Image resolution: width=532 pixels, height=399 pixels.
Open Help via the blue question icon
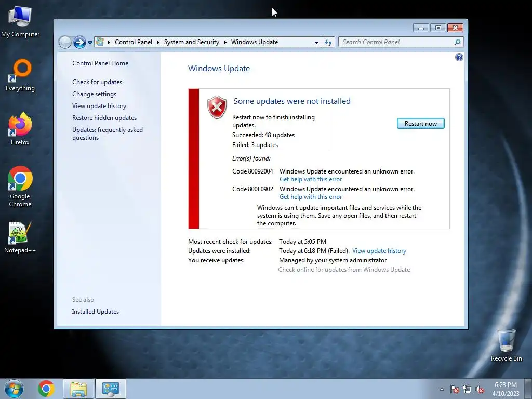(459, 57)
